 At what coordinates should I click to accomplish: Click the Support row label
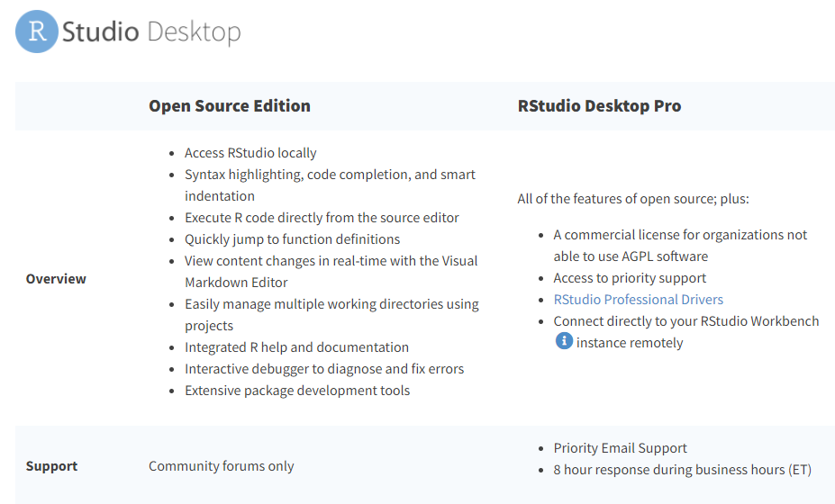click(x=51, y=466)
